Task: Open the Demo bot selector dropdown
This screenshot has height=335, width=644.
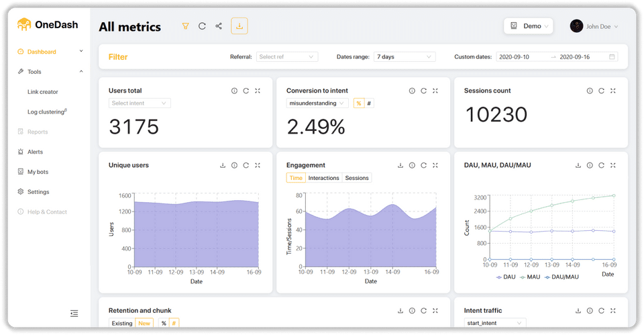Action: (529, 26)
